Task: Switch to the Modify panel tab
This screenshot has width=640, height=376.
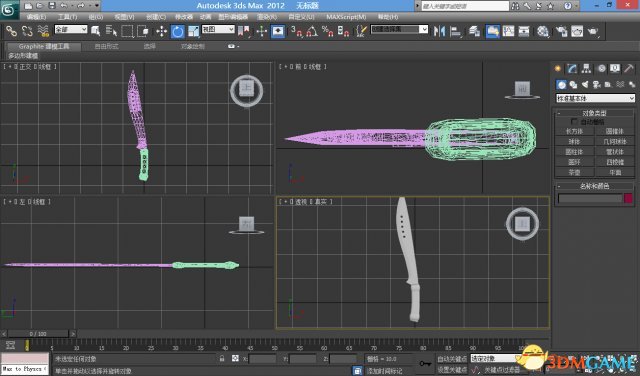Action: click(x=572, y=69)
